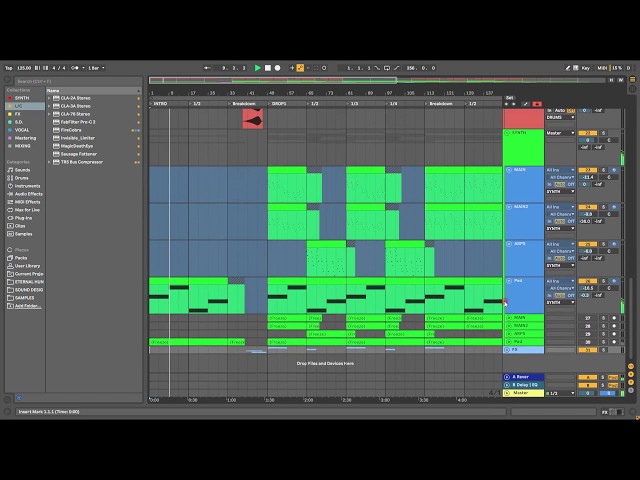The width and height of the screenshot is (640, 480).
Task: Click the Add Folder link
Action: coord(28,306)
